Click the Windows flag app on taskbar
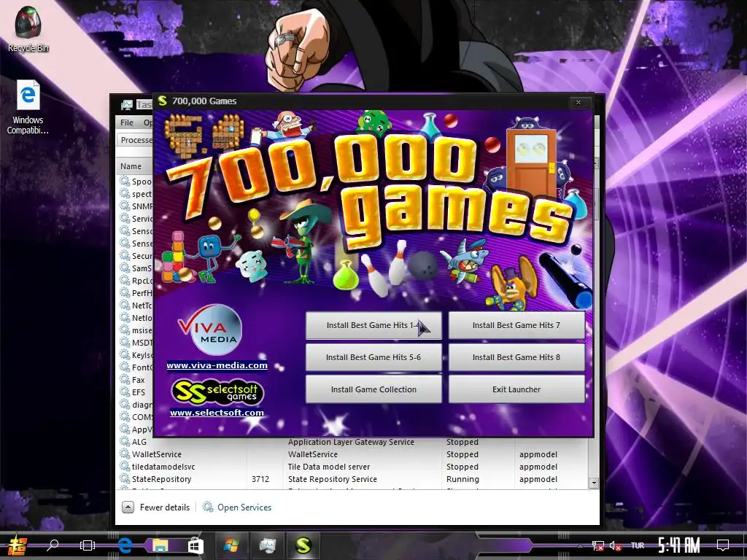Viewport: 747px width, 560px height. [231, 545]
